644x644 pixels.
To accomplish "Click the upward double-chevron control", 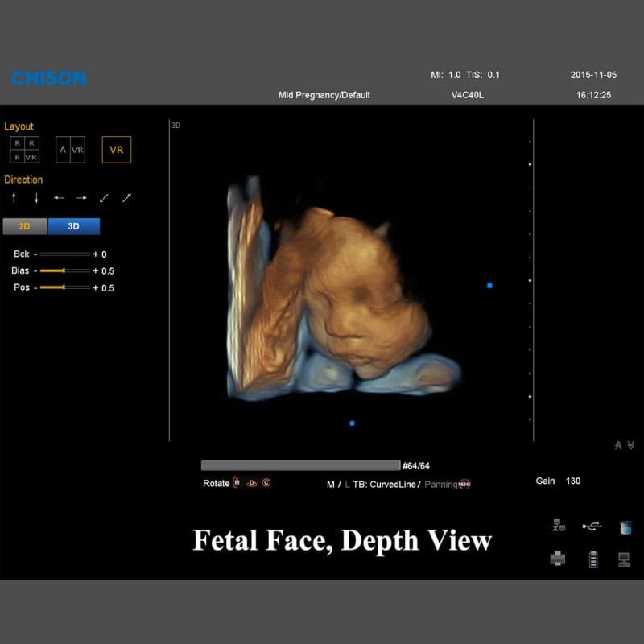I will coord(618,444).
